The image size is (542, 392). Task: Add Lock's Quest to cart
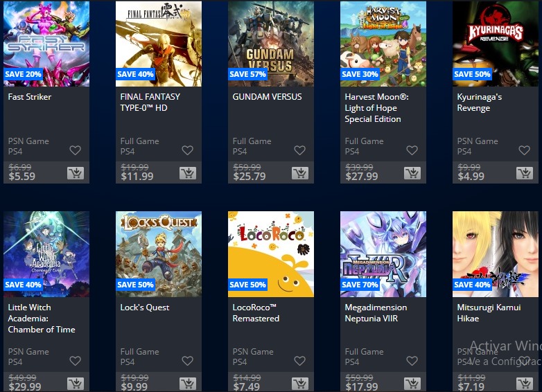click(x=188, y=384)
